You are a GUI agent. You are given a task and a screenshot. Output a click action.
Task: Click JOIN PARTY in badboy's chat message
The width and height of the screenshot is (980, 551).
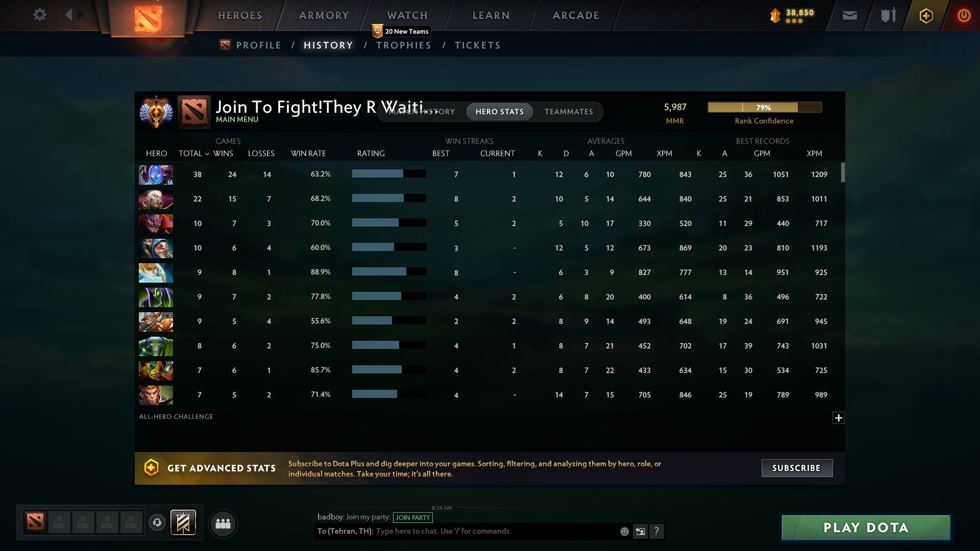click(413, 517)
